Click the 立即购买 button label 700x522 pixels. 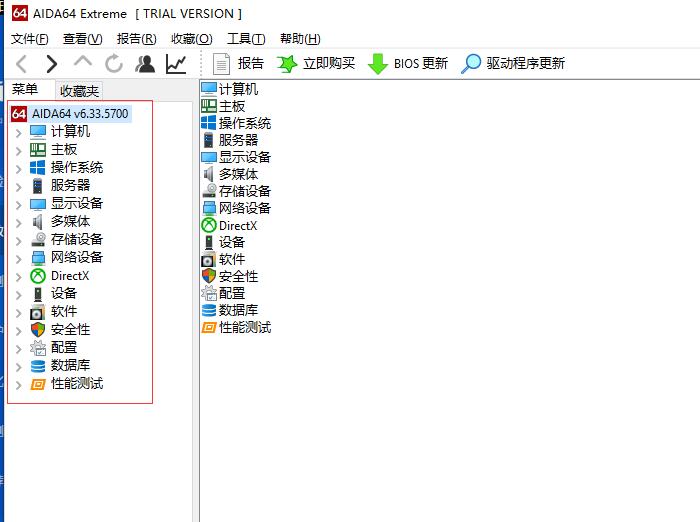tap(329, 63)
